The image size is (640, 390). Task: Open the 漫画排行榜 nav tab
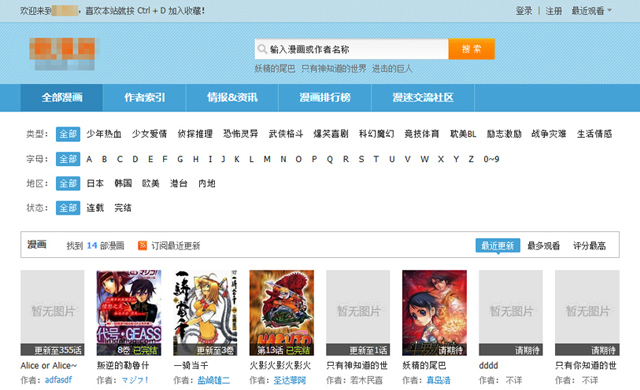pyautogui.click(x=325, y=98)
